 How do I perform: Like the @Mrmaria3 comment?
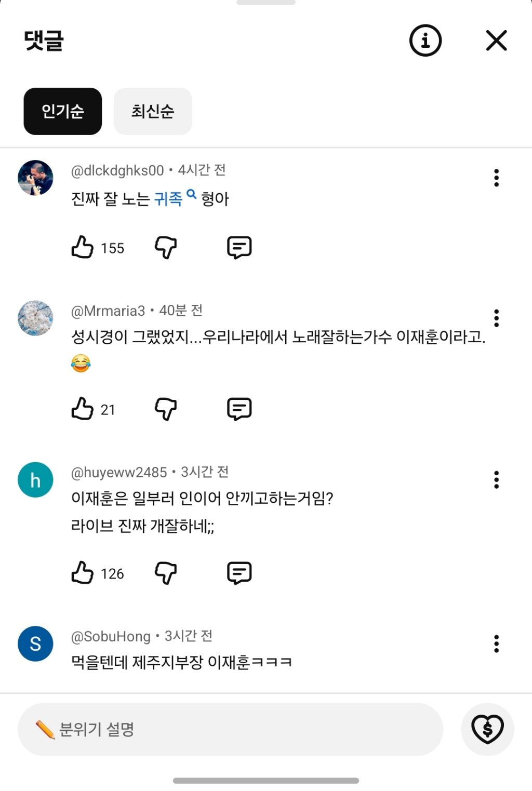(x=83, y=409)
